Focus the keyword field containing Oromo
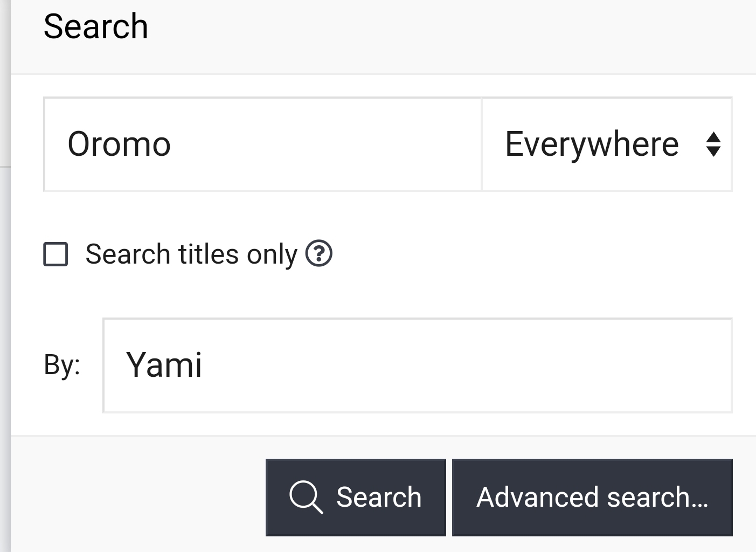Image resolution: width=756 pixels, height=552 pixels. (262, 144)
